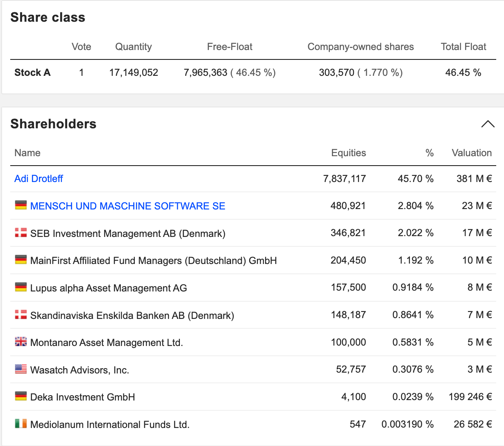Click the Valuation column header
The width and height of the screenshot is (504, 446).
pyautogui.click(x=472, y=153)
